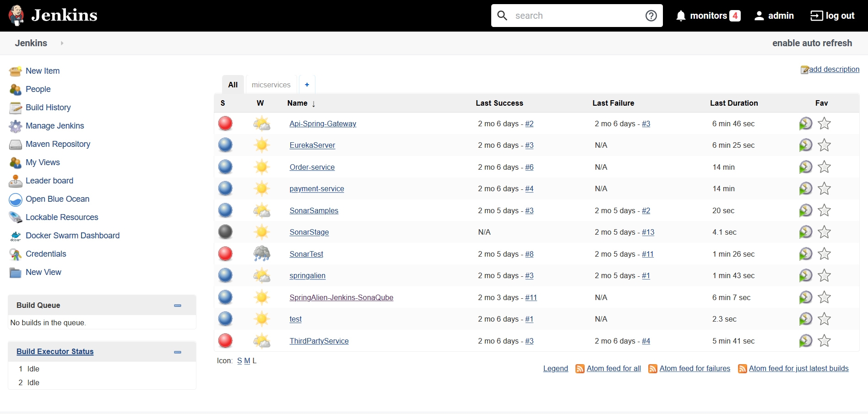
Task: Switch to the micservices view tab
Action: [x=271, y=84]
